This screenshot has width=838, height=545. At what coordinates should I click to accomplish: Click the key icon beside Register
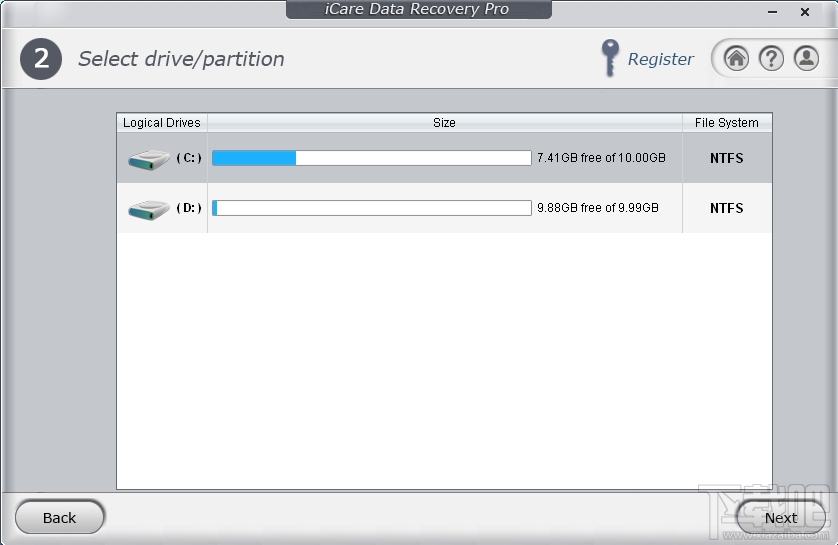[x=610, y=58]
